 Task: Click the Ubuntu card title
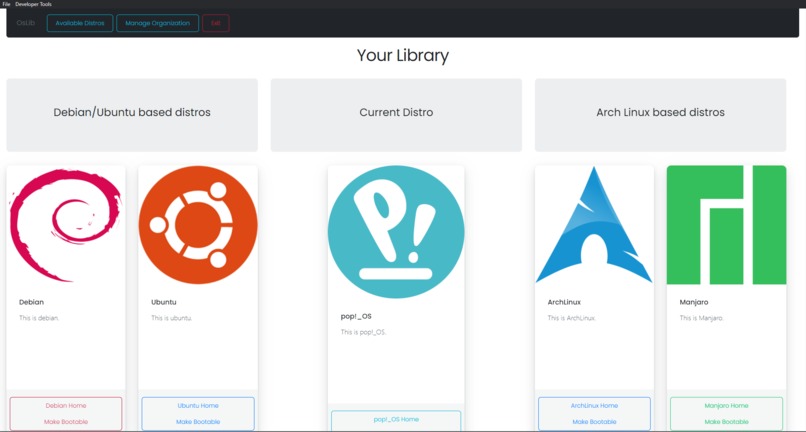click(x=163, y=302)
